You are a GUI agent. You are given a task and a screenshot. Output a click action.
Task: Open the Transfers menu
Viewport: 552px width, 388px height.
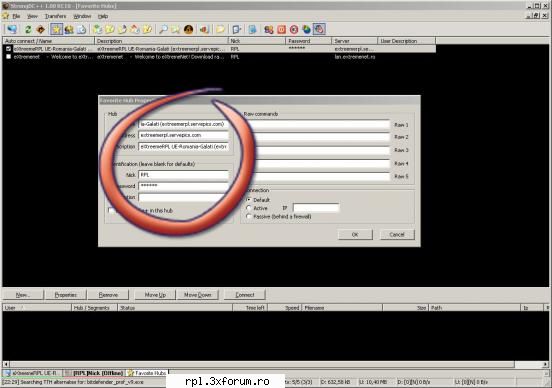coord(55,16)
